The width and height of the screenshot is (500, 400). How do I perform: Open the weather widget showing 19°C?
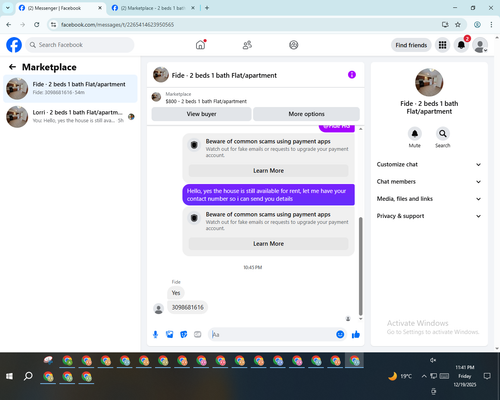tap(400, 376)
